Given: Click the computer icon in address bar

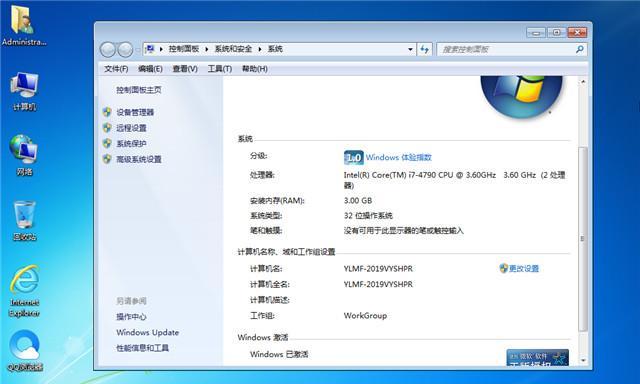Looking at the screenshot, I should coord(150,49).
